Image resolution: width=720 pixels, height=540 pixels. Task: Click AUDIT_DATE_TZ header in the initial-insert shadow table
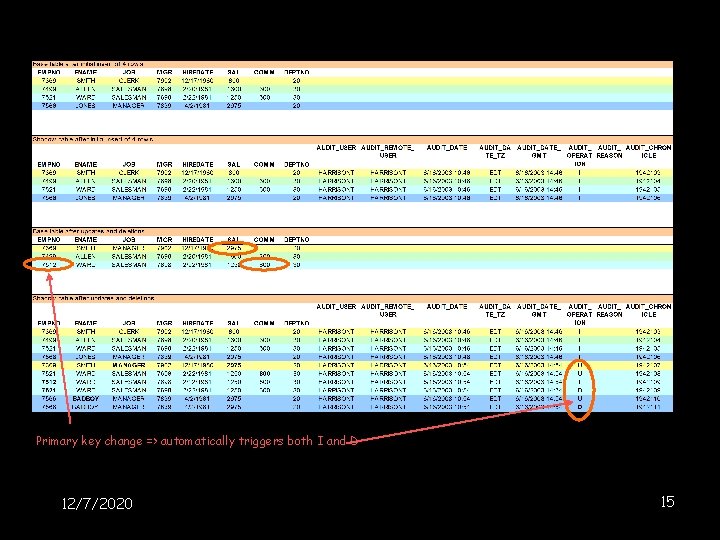tap(495, 152)
